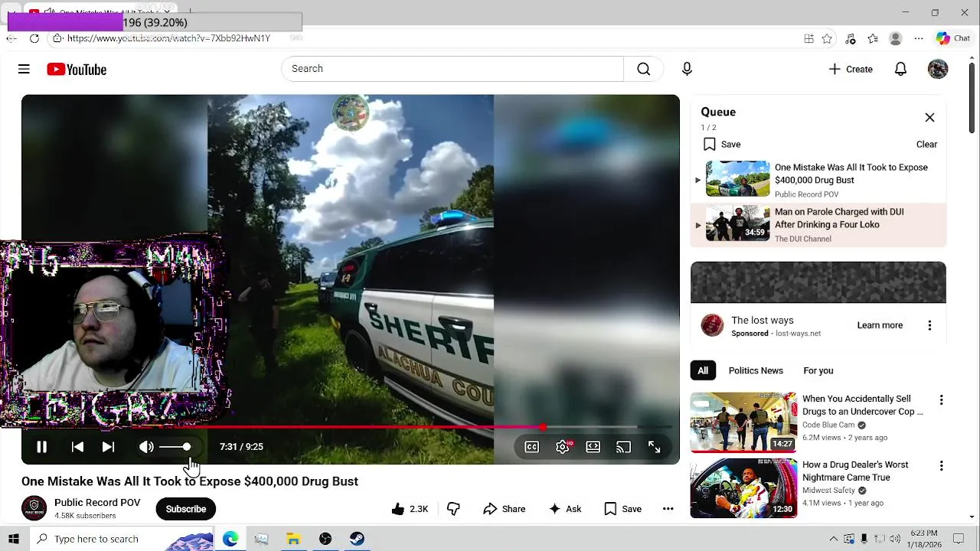
Task: Like the video with 2.3K likes
Action: (x=410, y=509)
